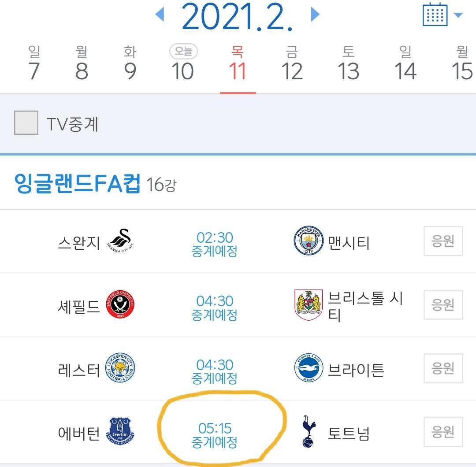This screenshot has height=467, width=476.
Task: Select date 10 오늘 tab
Action: [182, 64]
